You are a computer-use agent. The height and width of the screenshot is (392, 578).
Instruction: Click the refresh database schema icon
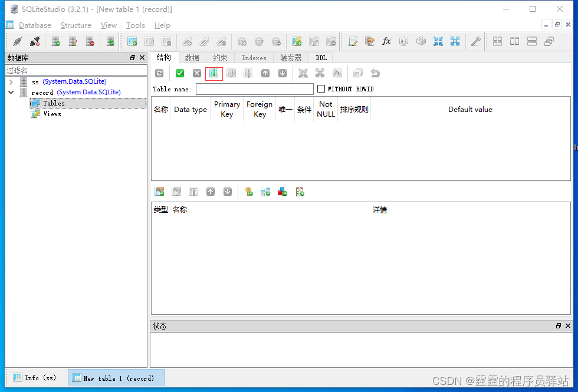click(x=110, y=41)
